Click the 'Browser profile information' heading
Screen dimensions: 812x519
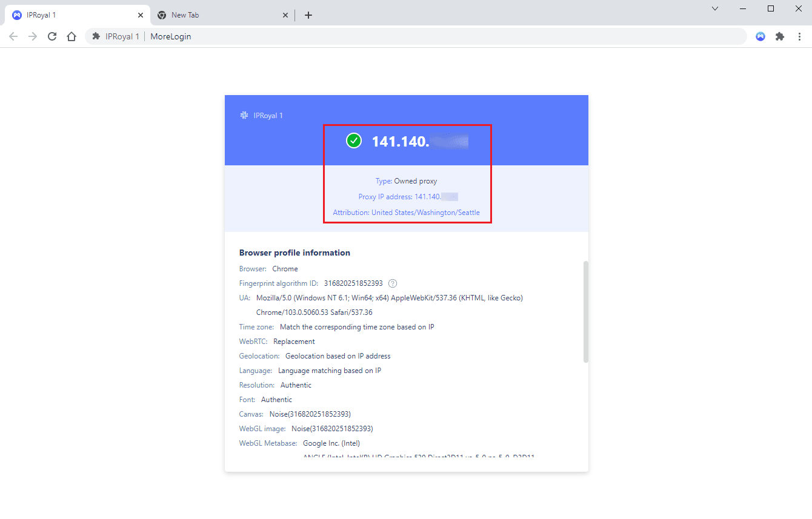pos(295,253)
